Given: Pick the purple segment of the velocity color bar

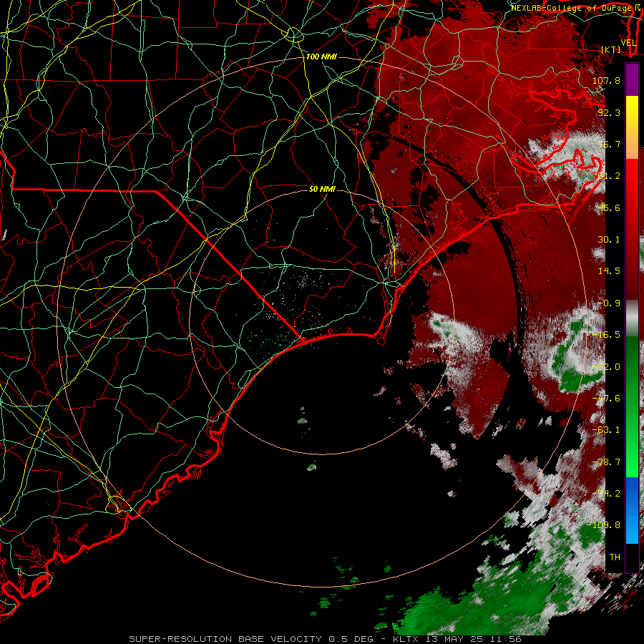Looking at the screenshot, I should coord(632,79).
